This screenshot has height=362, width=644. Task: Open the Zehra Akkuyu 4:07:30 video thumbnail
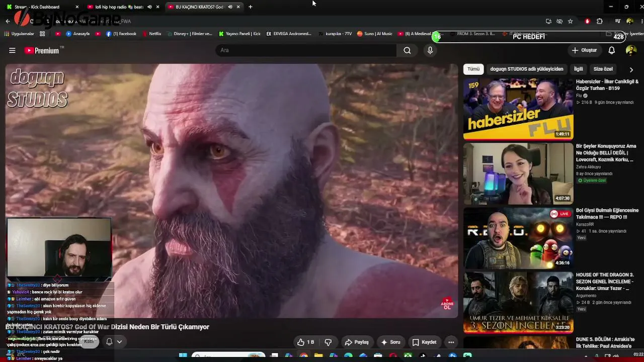[518, 173]
